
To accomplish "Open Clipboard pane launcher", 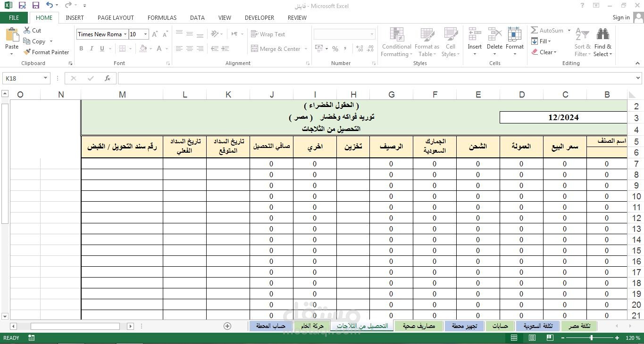I will tap(70, 63).
